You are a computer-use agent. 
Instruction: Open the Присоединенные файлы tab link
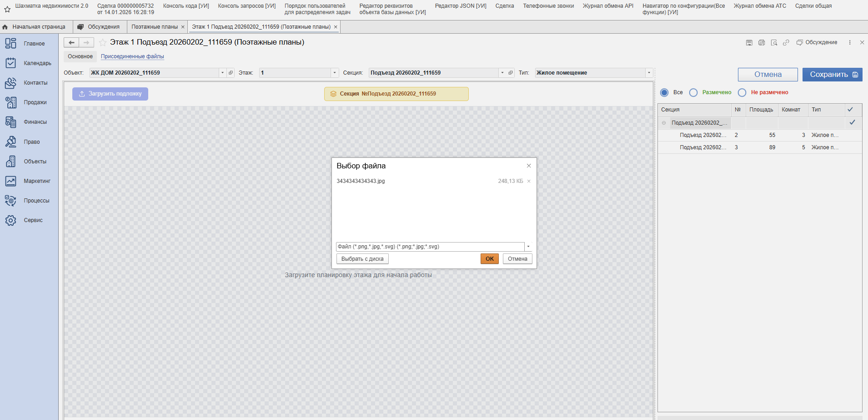[x=132, y=56]
